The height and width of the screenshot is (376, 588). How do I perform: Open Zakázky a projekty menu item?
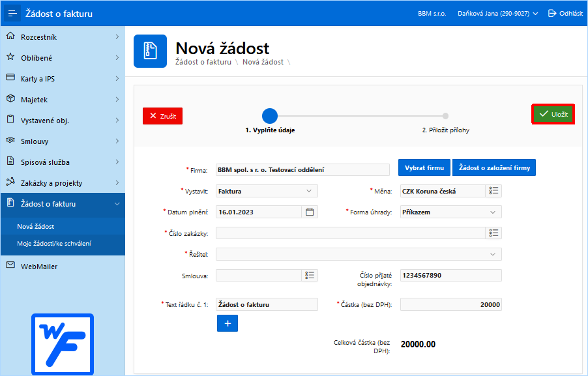tap(63, 183)
